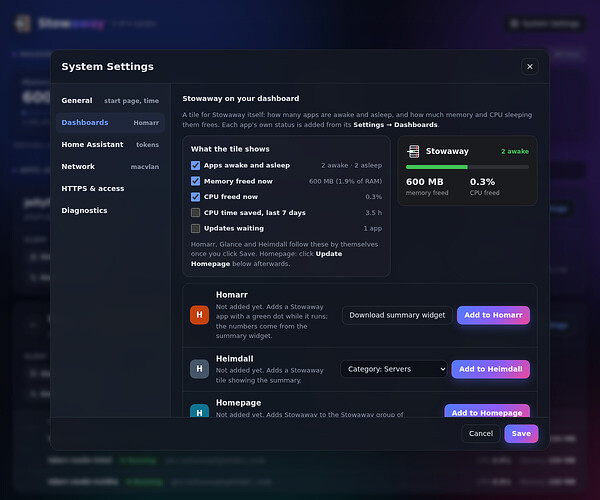Toggle the Memory freed now checkbox
The height and width of the screenshot is (500, 600).
(195, 181)
